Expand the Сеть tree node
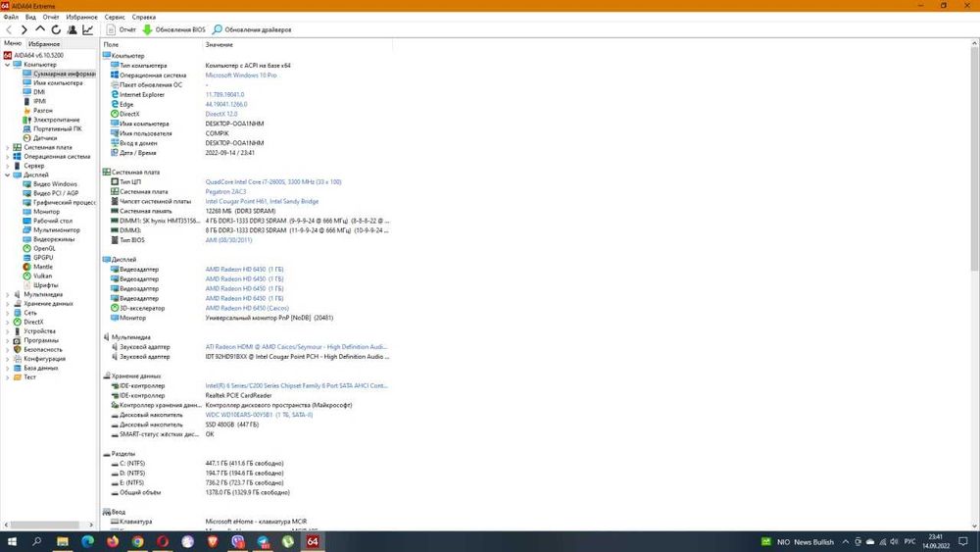The height and width of the screenshot is (552, 980). point(8,313)
